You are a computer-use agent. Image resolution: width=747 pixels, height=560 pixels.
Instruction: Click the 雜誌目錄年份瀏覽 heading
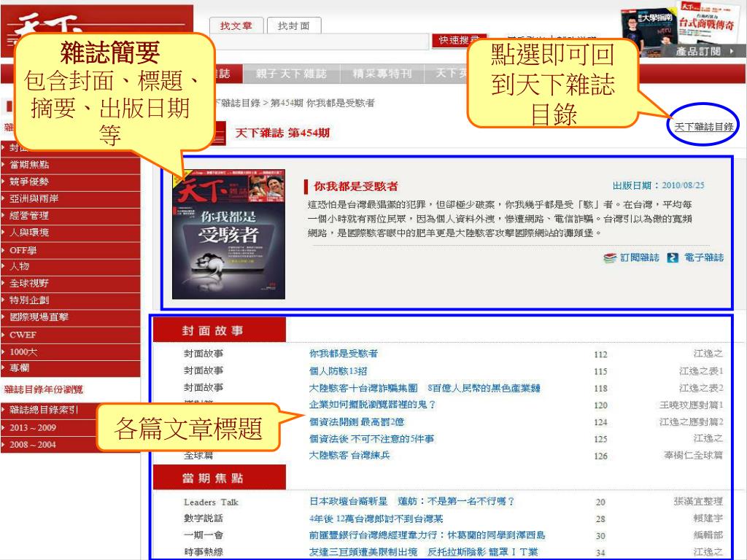pos(44,389)
